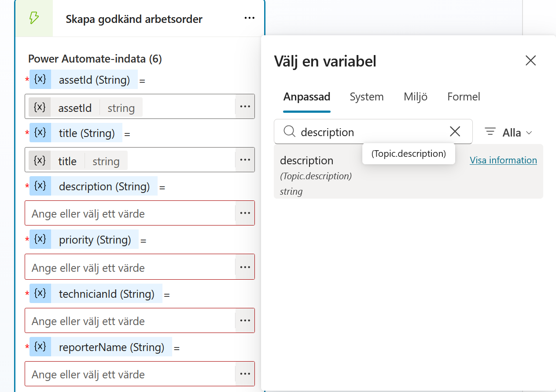
Task: Click the priority (String) input label
Action: pyautogui.click(x=95, y=240)
